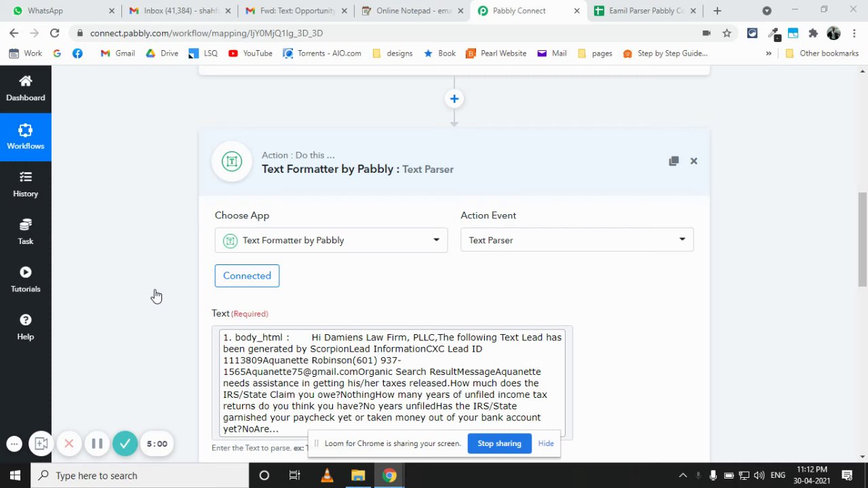Image resolution: width=868 pixels, height=488 pixels.
Task: Open the Choose App dropdown
Action: pos(331,240)
